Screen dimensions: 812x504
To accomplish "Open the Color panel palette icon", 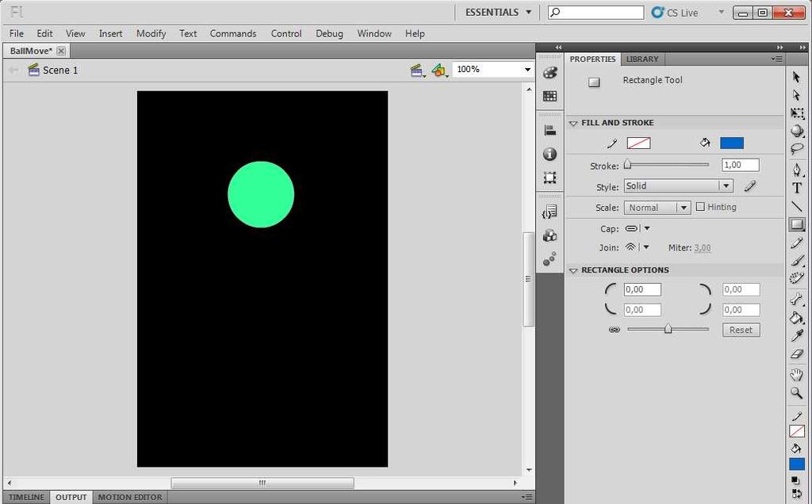I will coord(550,73).
